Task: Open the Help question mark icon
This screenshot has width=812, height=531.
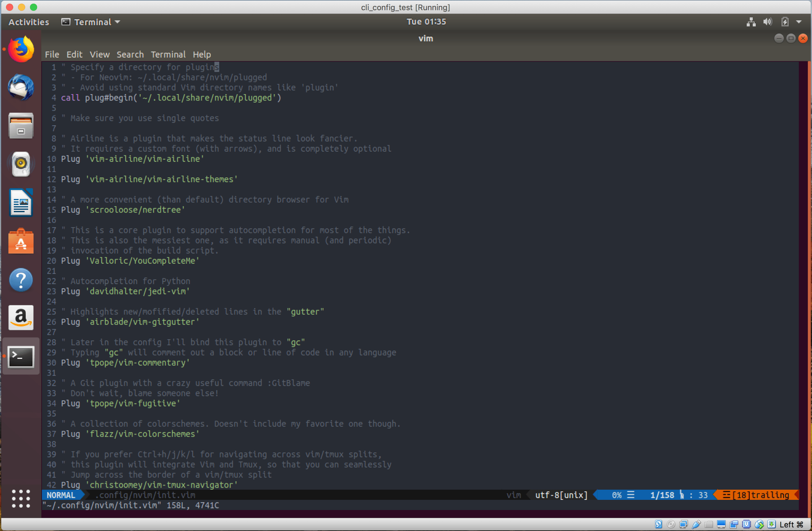Action: point(21,280)
